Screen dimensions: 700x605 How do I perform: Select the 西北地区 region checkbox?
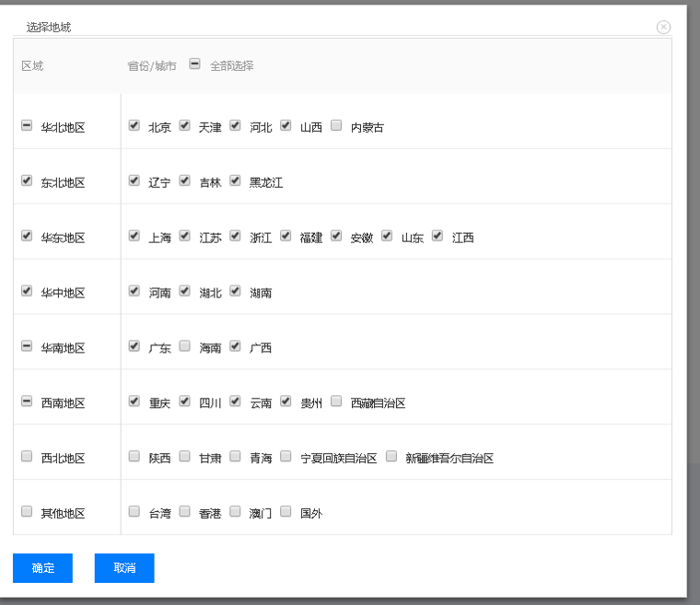click(x=27, y=457)
